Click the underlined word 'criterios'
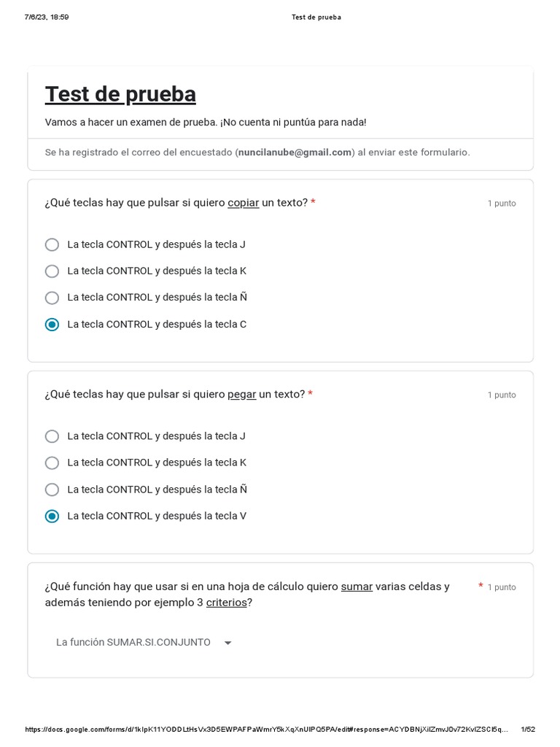The width and height of the screenshot is (560, 747). coord(227,603)
